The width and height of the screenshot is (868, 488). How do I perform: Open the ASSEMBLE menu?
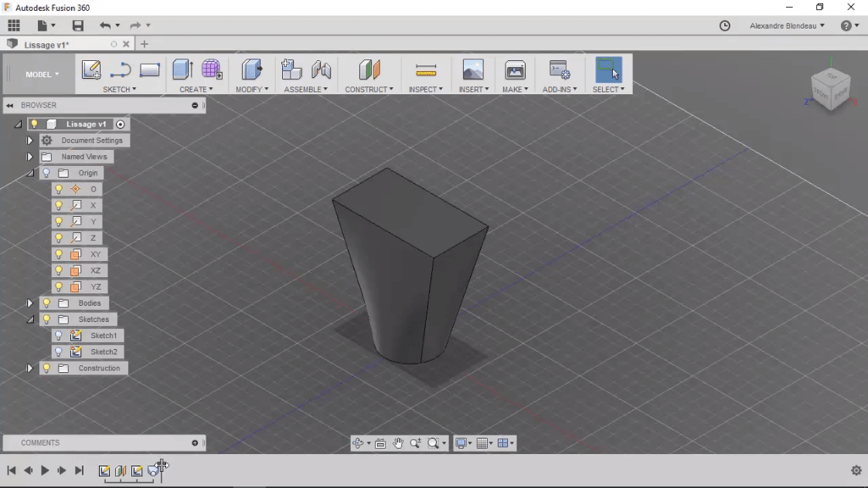(305, 89)
